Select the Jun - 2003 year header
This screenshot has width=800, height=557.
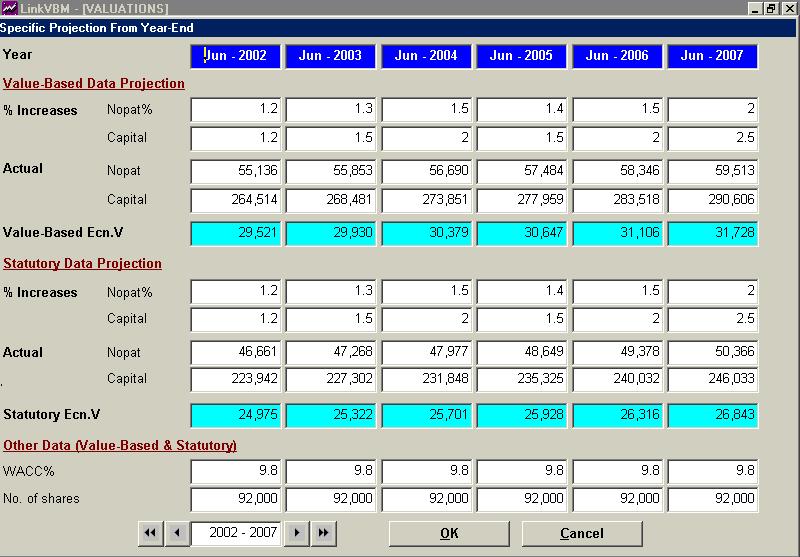331,56
